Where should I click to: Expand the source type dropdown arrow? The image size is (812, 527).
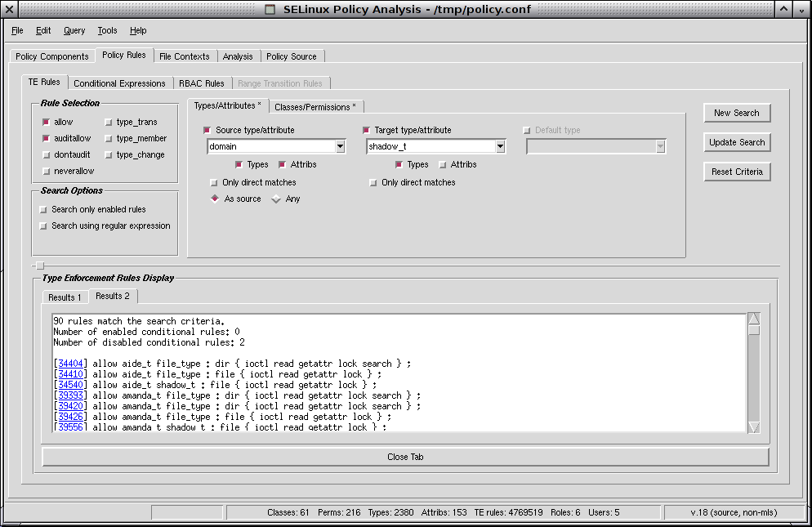pyautogui.click(x=340, y=146)
